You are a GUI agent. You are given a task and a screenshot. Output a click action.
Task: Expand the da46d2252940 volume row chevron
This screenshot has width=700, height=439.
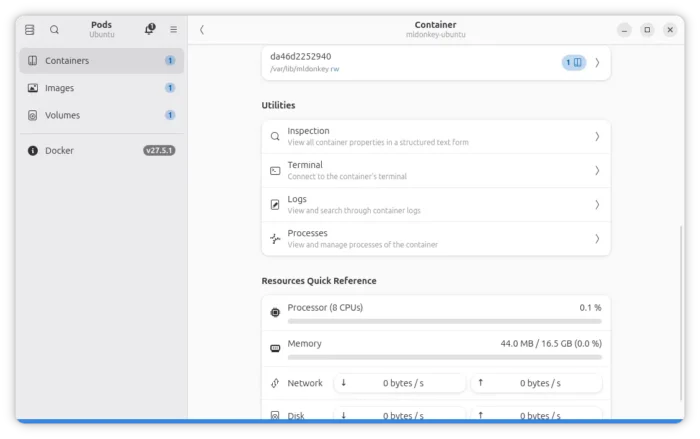[x=597, y=62]
